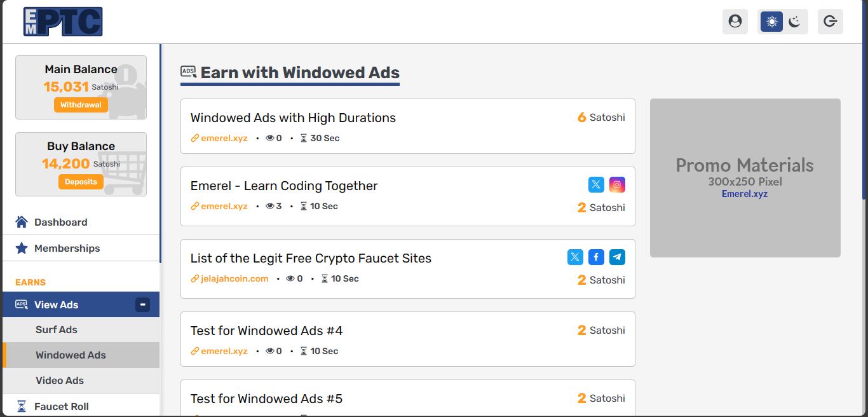Click X icon on Emerel Learn Coding ad
Screen dimensions: 868x417
click(x=596, y=184)
